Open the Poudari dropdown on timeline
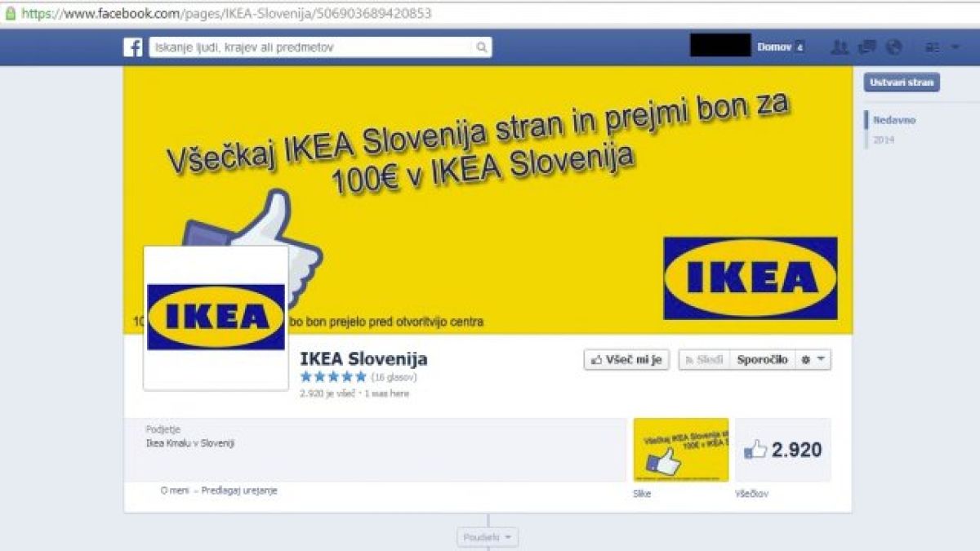This screenshot has width=980, height=551. 488,537
